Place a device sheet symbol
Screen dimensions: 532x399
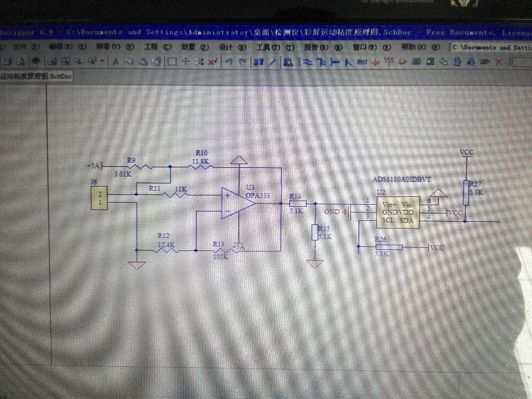[444, 62]
